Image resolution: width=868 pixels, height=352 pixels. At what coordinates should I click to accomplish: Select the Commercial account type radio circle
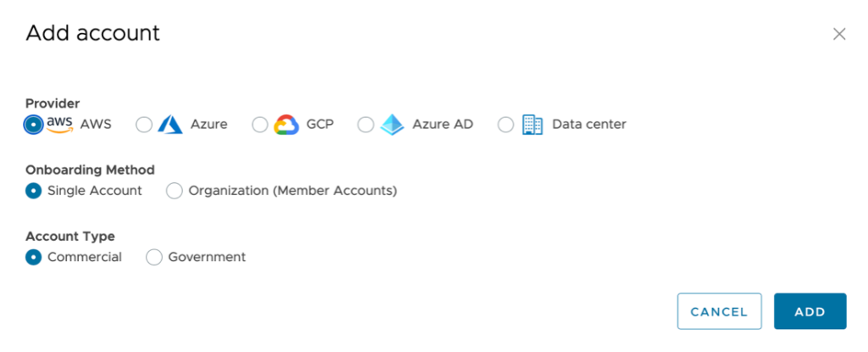[33, 257]
